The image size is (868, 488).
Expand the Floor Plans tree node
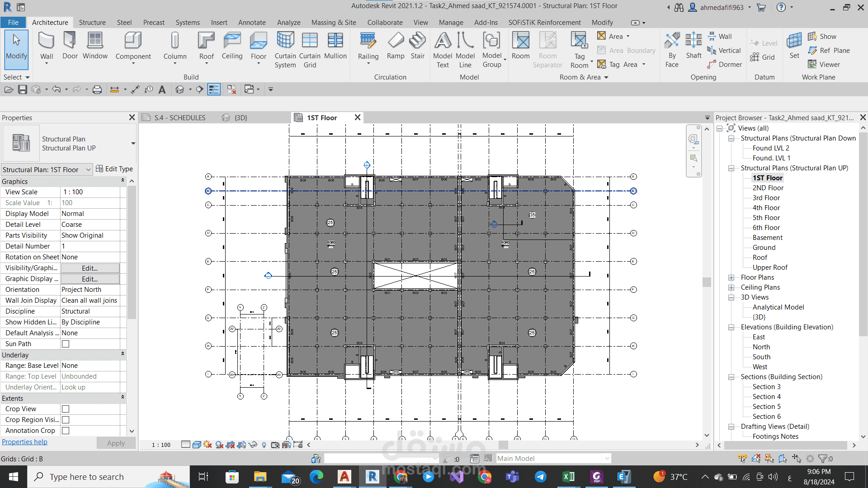(731, 277)
